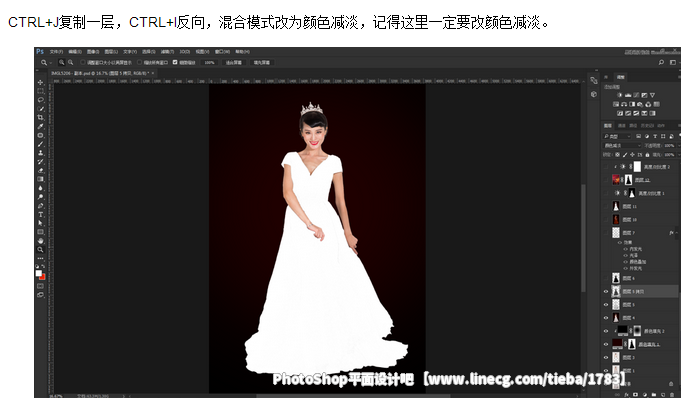Open the blend mode dropdown (颜色减淡)
Viewport: 681px width, 398px height.
pos(622,146)
